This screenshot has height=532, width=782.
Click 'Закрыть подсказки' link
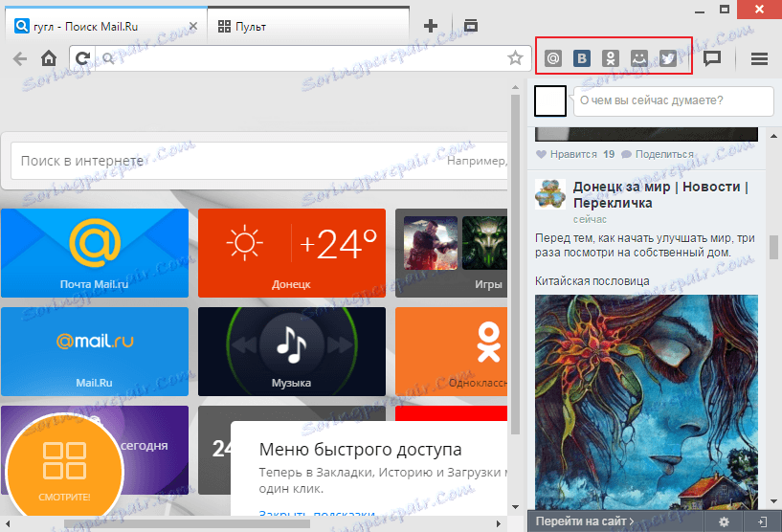click(317, 514)
